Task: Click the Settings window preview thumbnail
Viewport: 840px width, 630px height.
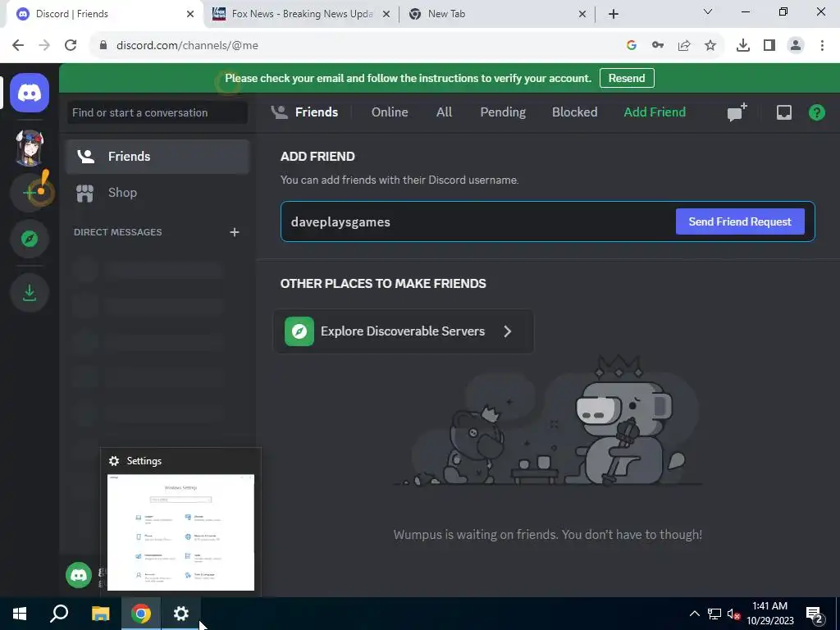Action: tap(180, 532)
